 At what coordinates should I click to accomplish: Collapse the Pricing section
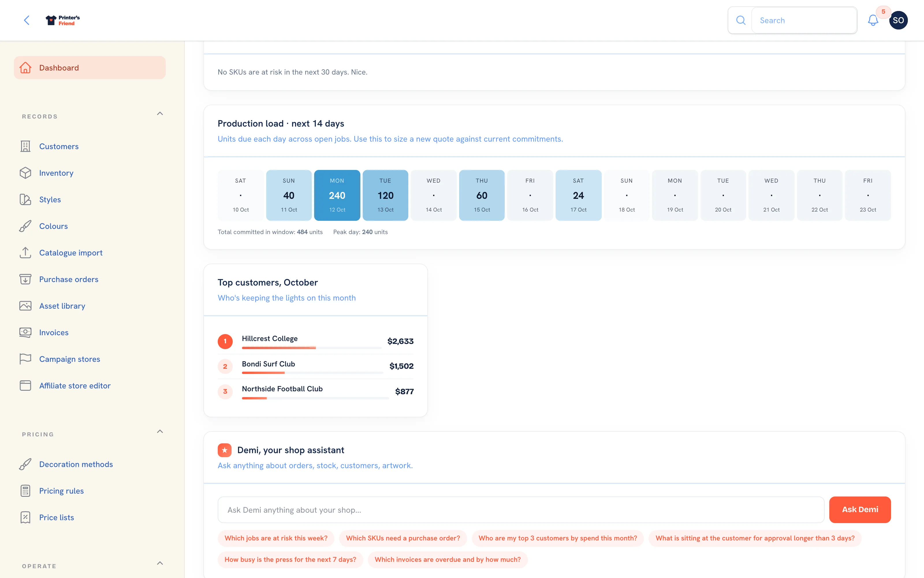(x=160, y=431)
